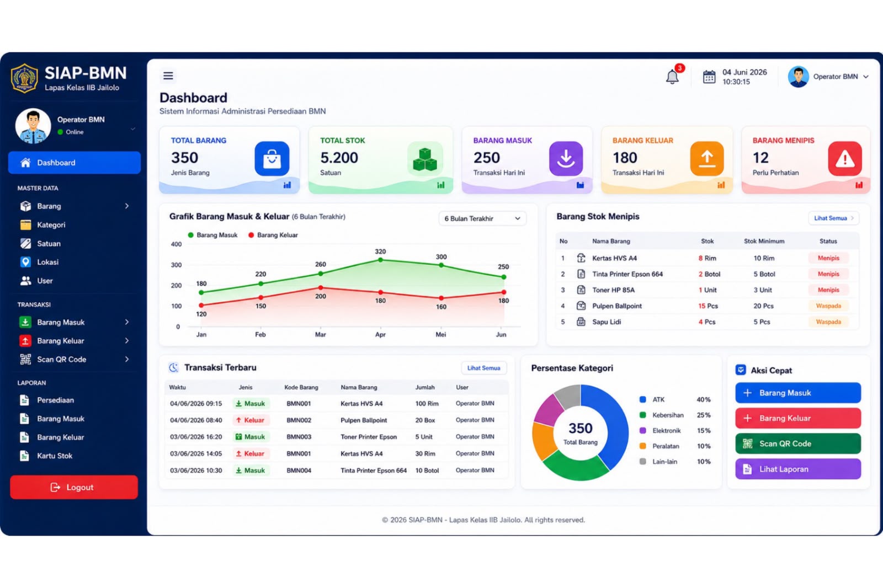The height and width of the screenshot is (588, 883).
Task: Click the Barang Keluar orange upload icon
Action: tap(707, 159)
